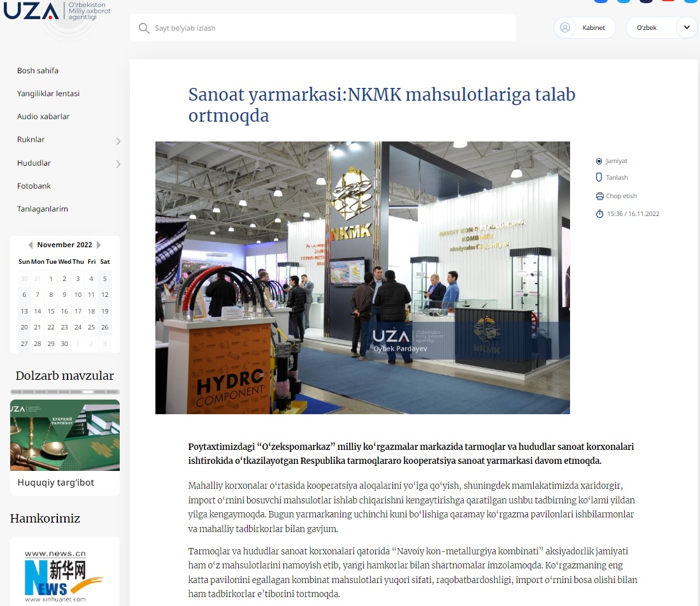
Task: Expand the Hududlar submenu arrow
Action: 118,164
